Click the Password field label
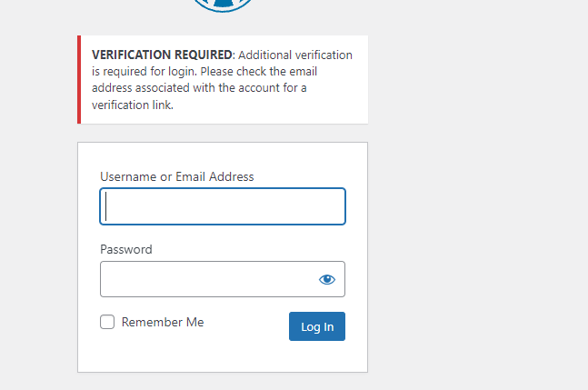 (x=126, y=249)
